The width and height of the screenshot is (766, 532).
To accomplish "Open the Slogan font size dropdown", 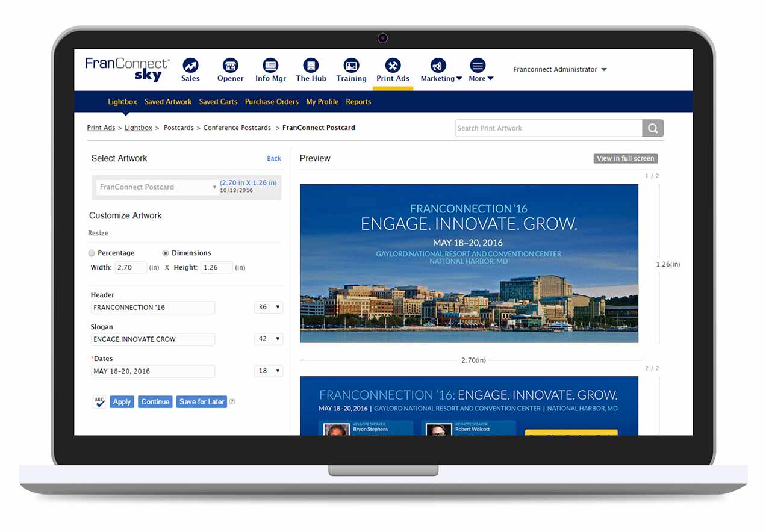I will [269, 339].
